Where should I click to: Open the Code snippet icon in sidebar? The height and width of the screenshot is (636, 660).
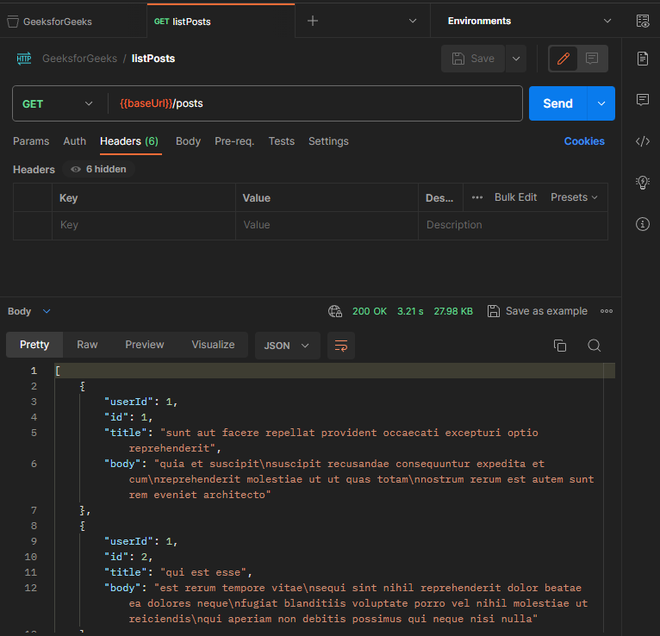pyautogui.click(x=642, y=141)
